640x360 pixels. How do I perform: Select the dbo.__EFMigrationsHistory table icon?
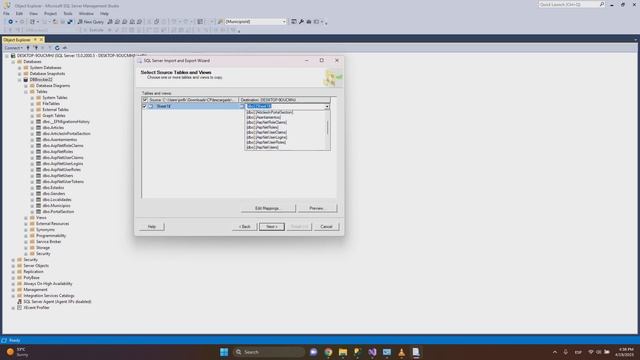[38, 122]
